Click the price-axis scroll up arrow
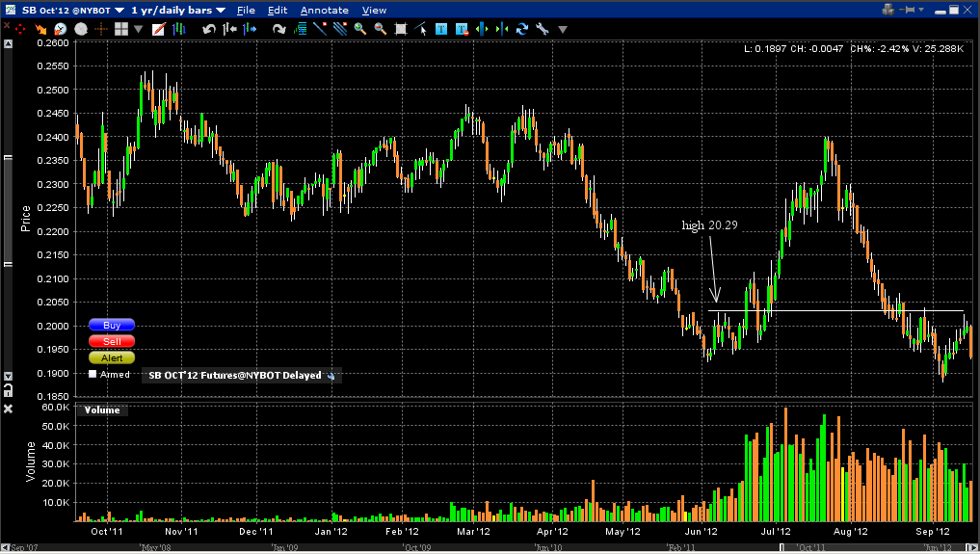The width and height of the screenshot is (980, 554). (8, 43)
